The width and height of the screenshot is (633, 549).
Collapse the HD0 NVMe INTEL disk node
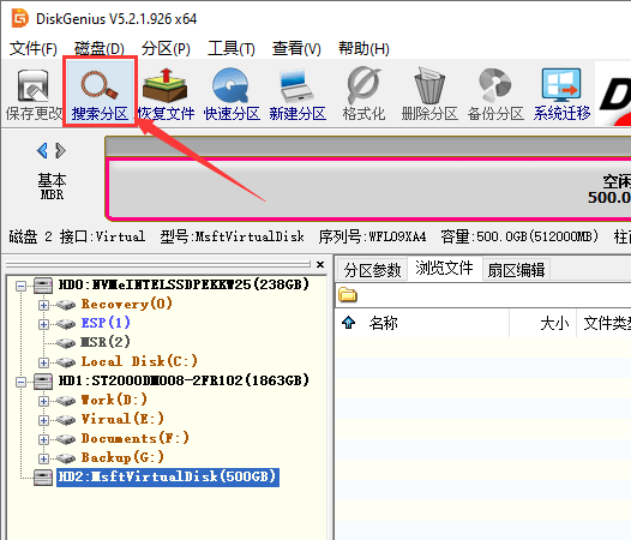tap(21, 286)
